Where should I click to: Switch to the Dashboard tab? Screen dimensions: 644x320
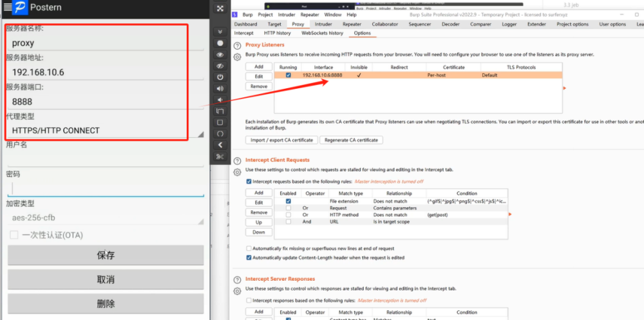(x=245, y=24)
